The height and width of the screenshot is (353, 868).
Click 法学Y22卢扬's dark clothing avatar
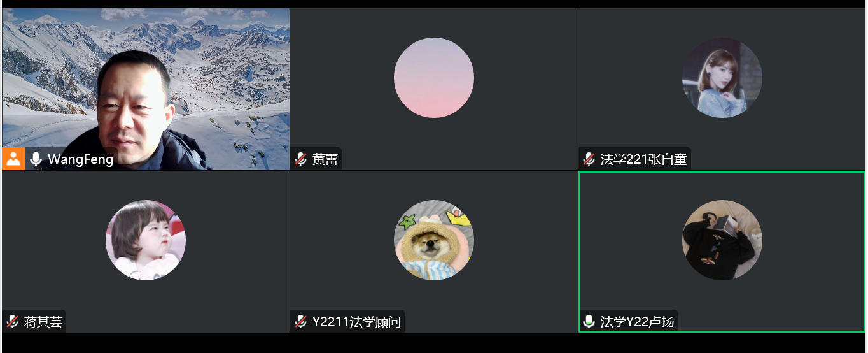[x=722, y=240]
